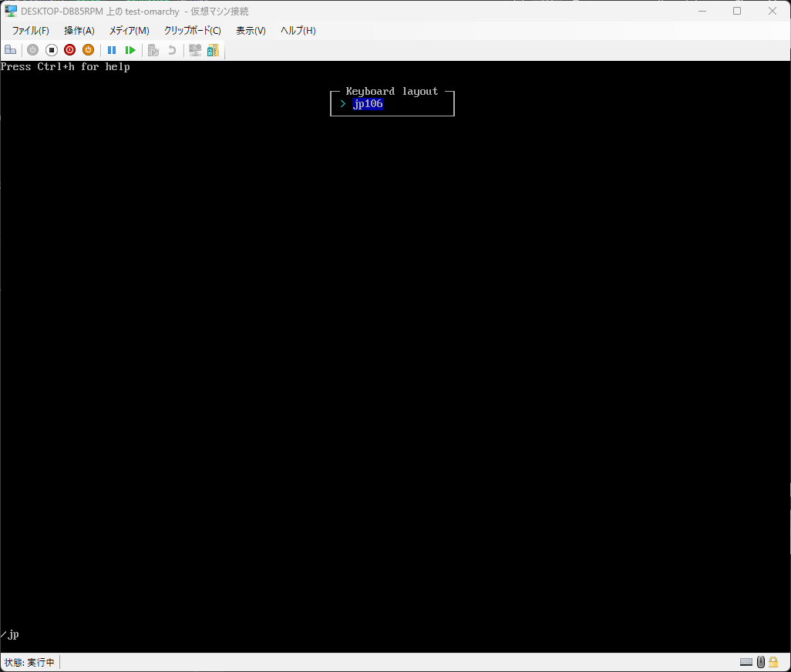The height and width of the screenshot is (672, 791).
Task: Turn off the VM with the black square icon
Action: coord(52,50)
